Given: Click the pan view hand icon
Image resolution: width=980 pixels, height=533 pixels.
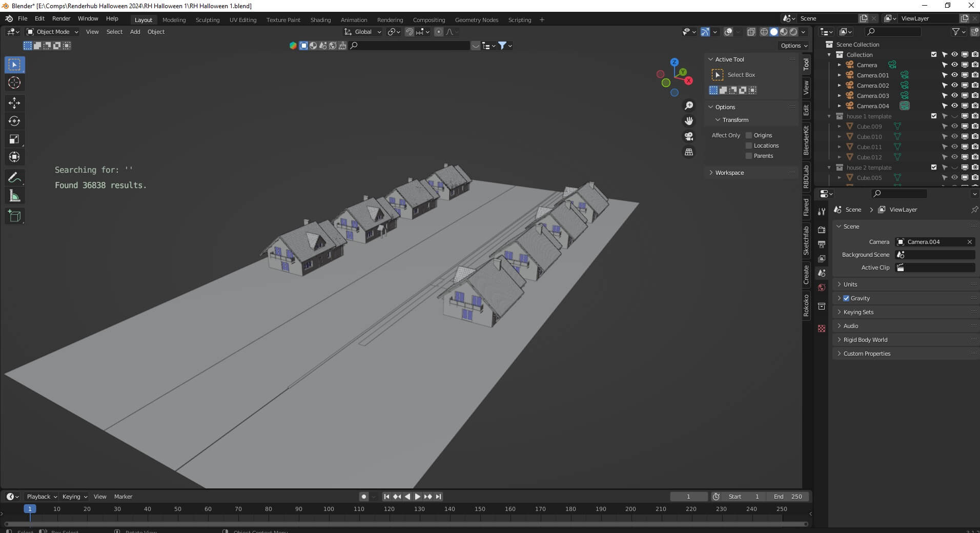Looking at the screenshot, I should tap(689, 121).
